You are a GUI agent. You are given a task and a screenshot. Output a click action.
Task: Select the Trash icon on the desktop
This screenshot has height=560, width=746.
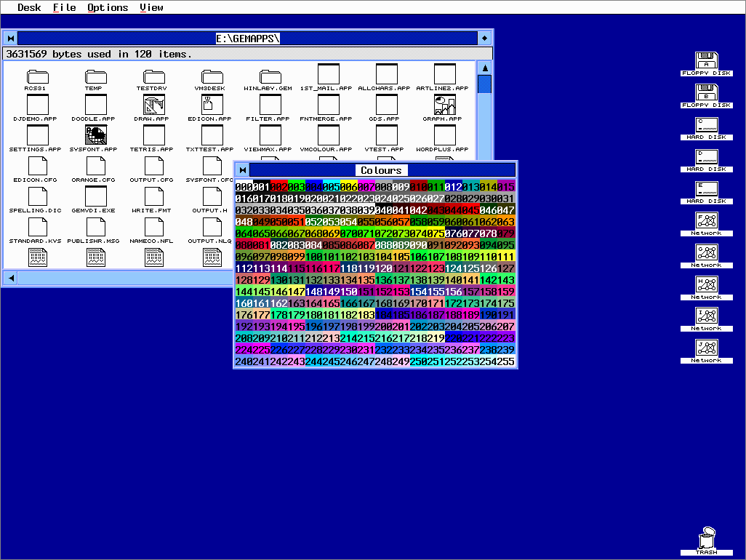tap(705, 538)
